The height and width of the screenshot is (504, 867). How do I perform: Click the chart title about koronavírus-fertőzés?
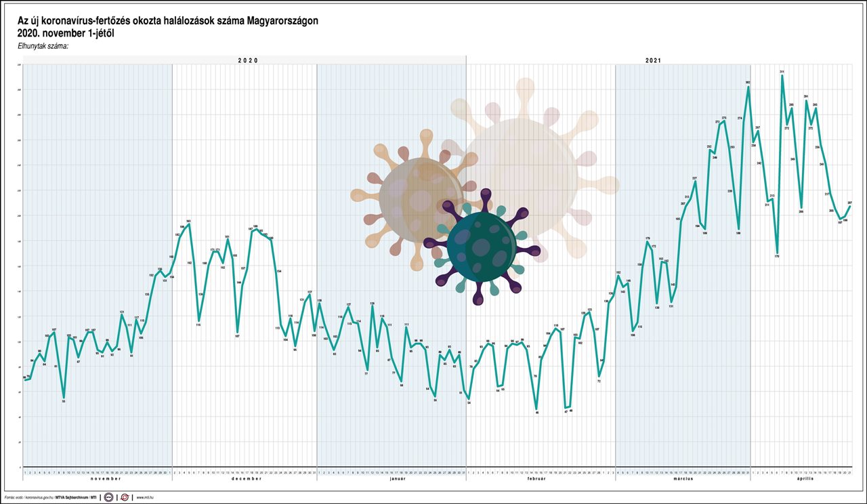168,26
